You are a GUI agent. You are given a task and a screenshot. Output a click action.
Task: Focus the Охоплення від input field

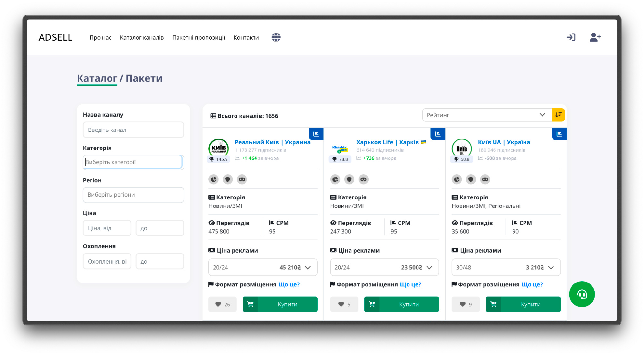(x=107, y=261)
